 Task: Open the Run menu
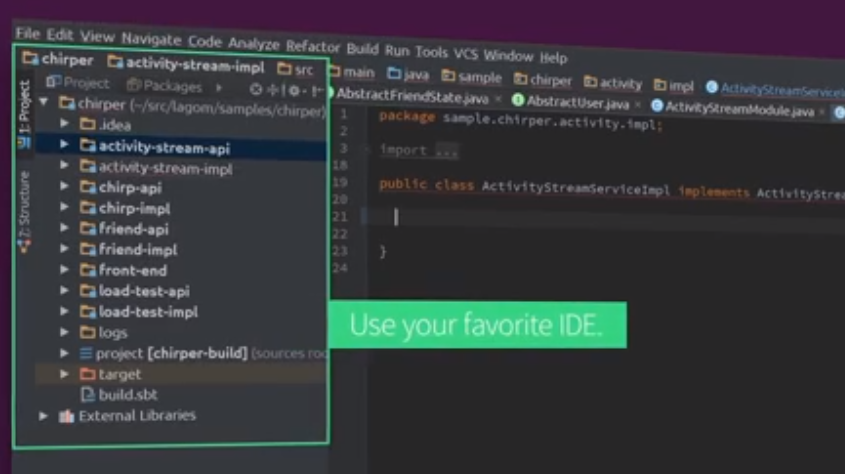[x=397, y=51]
